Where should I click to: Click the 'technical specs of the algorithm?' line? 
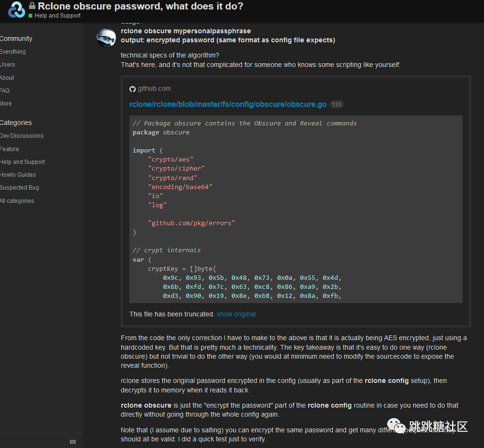[170, 55]
